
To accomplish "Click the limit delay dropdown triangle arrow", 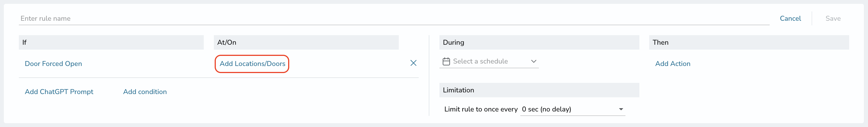I will (621, 109).
